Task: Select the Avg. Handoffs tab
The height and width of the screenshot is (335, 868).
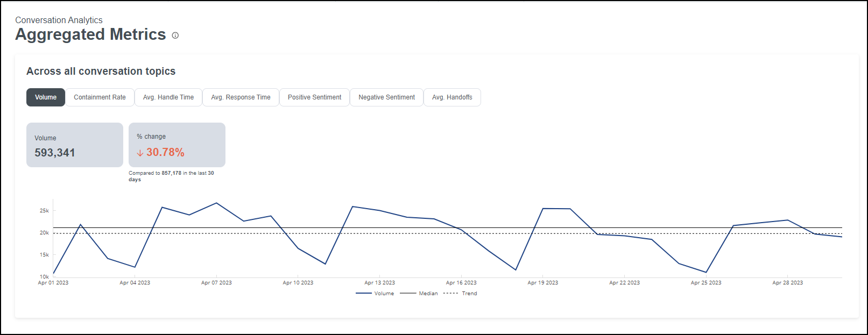Action: tap(452, 97)
